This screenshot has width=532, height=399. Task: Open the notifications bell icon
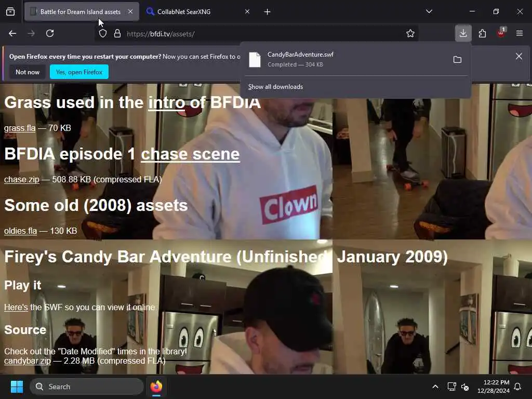518,387
